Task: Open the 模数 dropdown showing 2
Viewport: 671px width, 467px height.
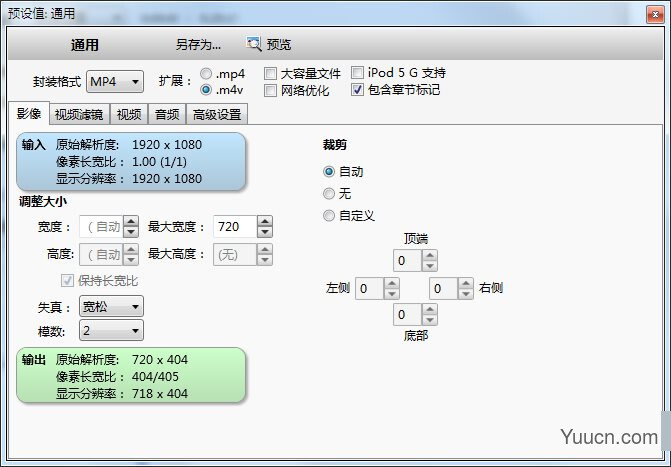Action: pyautogui.click(x=111, y=330)
